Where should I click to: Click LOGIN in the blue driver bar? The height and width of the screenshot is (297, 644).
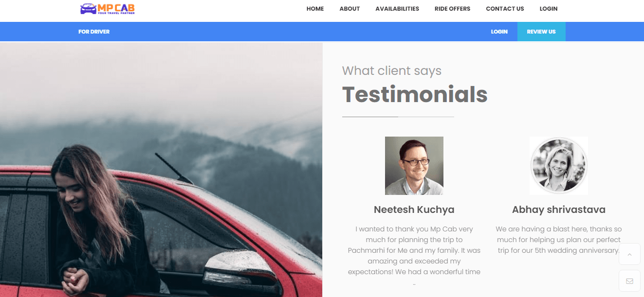coord(499,32)
